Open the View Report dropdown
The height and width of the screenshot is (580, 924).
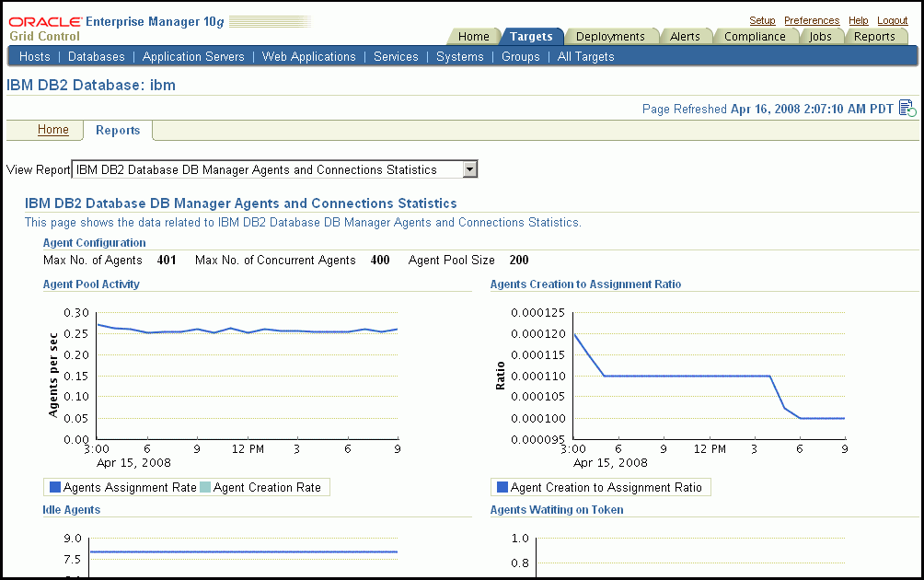tap(273, 169)
